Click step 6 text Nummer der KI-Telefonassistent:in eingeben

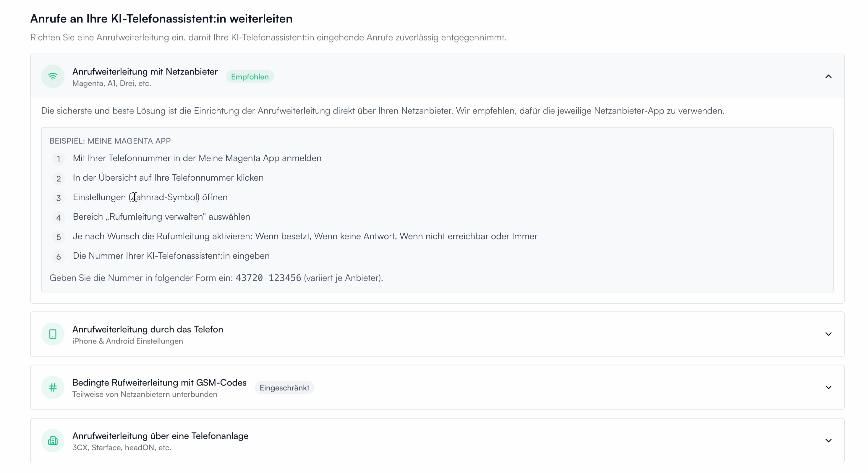coord(171,256)
